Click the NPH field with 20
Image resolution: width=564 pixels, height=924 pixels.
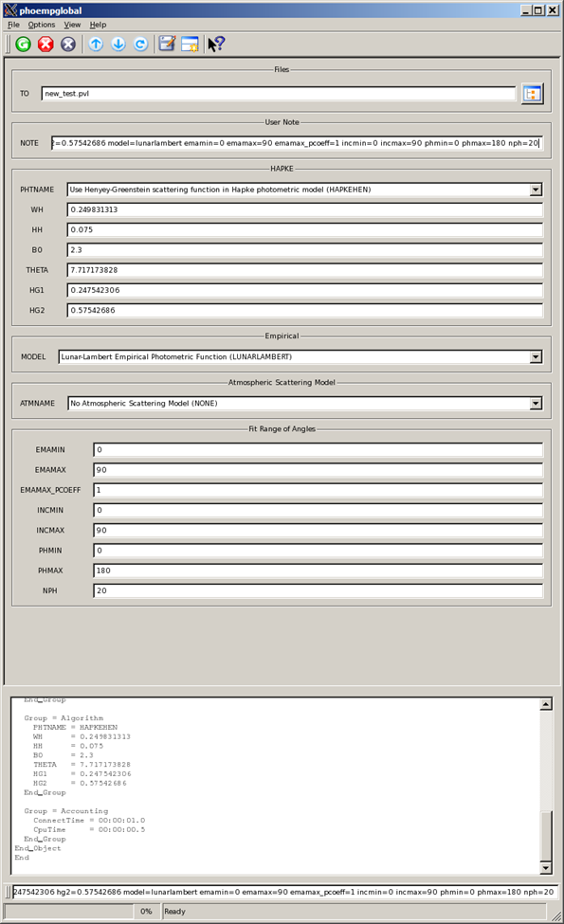click(x=318, y=590)
